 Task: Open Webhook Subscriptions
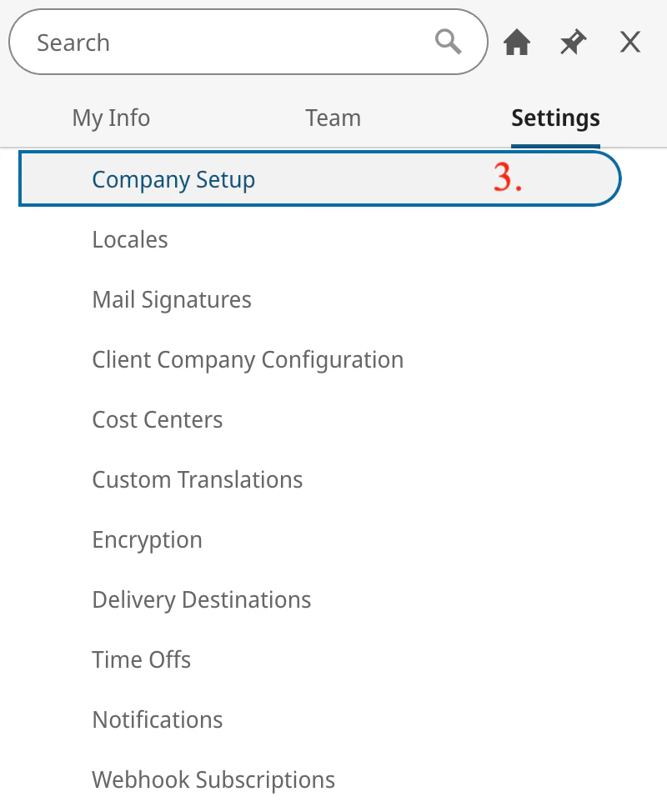click(213, 780)
